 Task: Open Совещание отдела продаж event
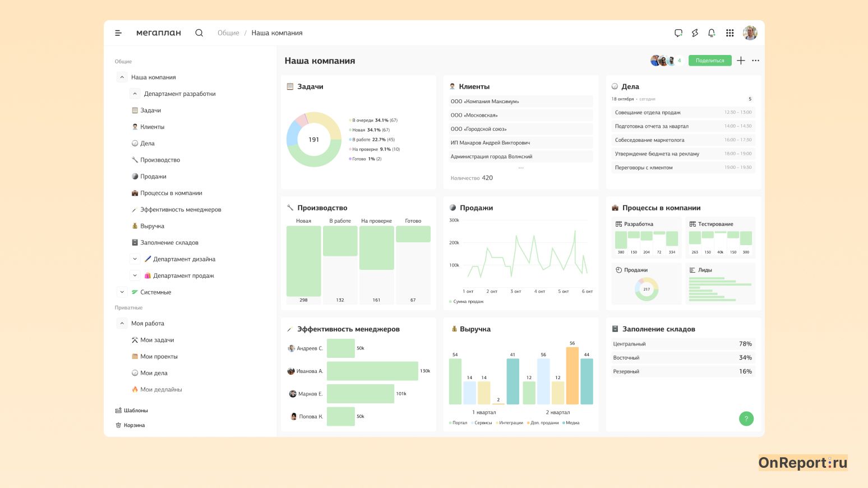(x=684, y=113)
